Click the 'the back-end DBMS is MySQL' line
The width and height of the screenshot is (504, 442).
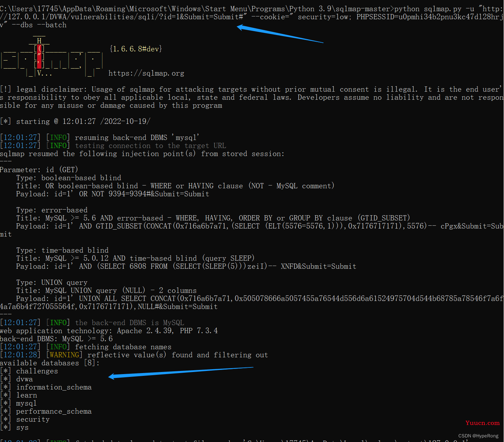click(92, 323)
